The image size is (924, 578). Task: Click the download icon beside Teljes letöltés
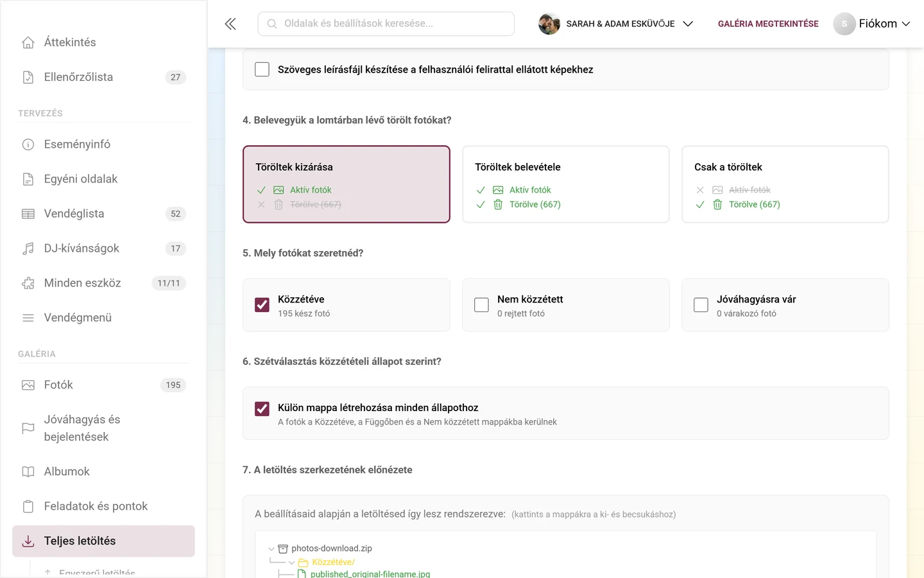click(x=28, y=541)
